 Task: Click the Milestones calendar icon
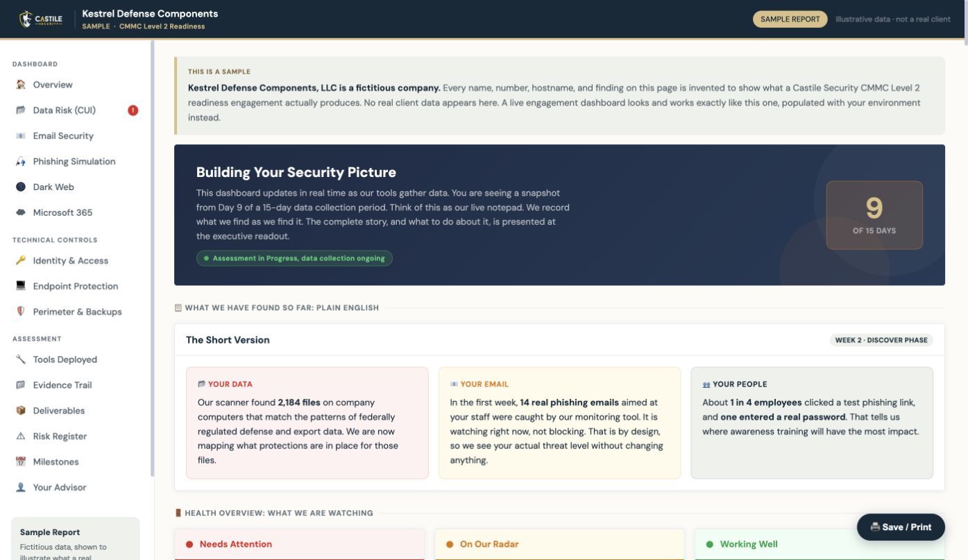pos(21,462)
